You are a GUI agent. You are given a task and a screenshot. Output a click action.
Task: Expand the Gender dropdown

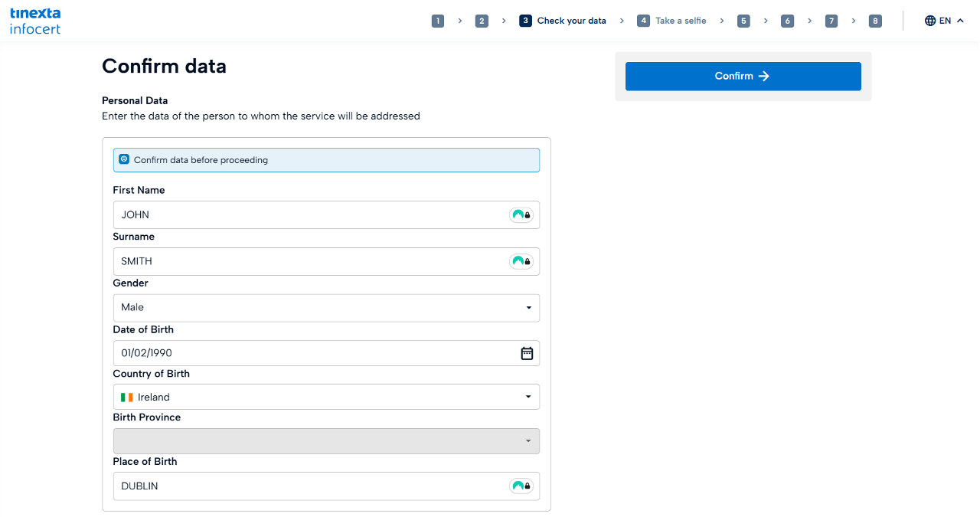tap(528, 308)
